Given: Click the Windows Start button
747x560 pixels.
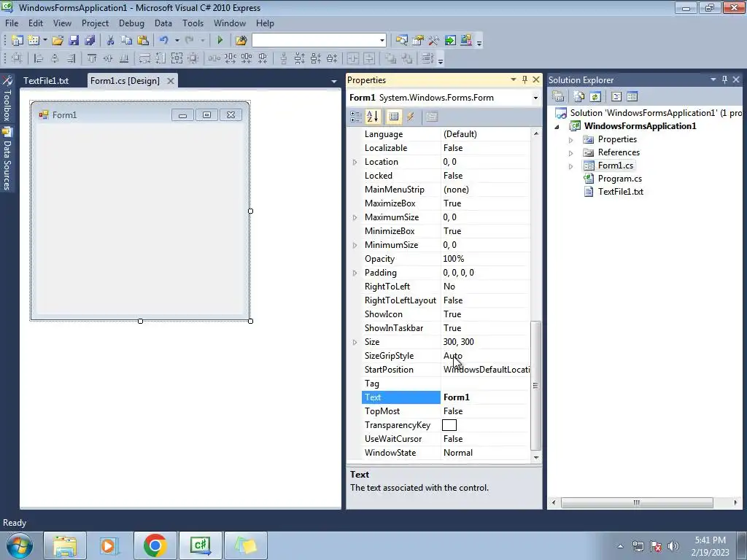Looking at the screenshot, I should click(19, 545).
